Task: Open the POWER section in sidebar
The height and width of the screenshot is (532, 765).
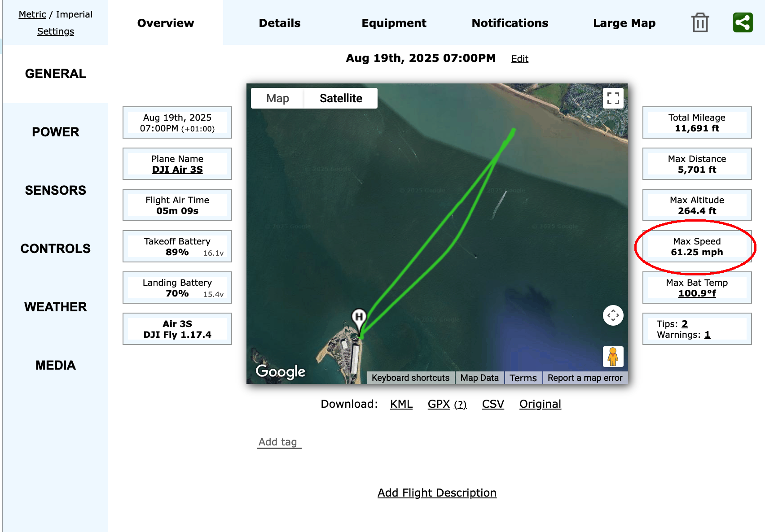Action: pyautogui.click(x=56, y=132)
